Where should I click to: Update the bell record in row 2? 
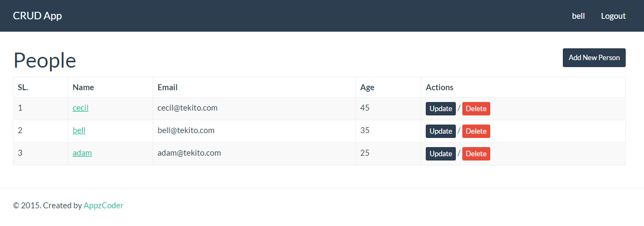pyautogui.click(x=441, y=132)
